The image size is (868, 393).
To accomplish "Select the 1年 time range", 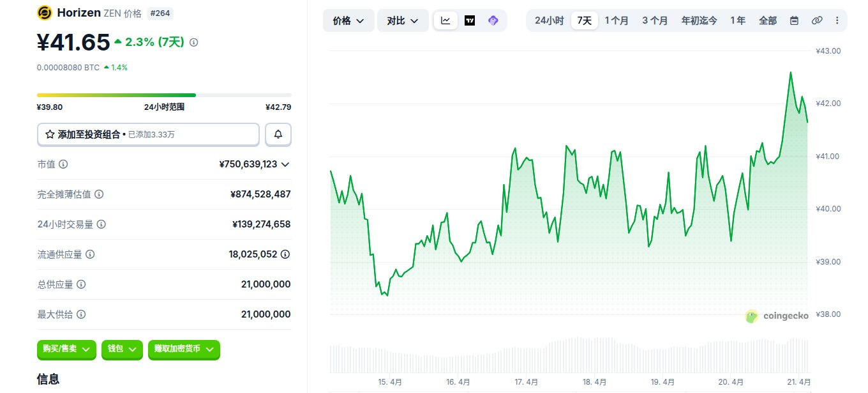I will pos(738,20).
